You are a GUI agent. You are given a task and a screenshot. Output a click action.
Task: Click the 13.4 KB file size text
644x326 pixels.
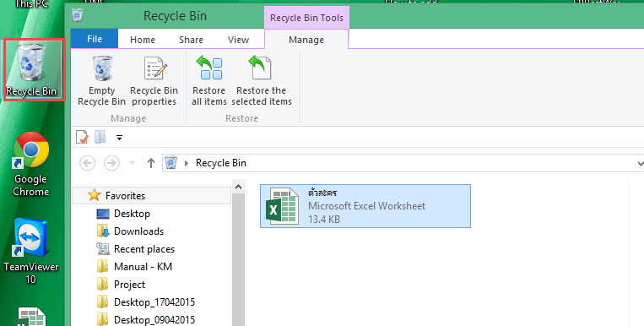coord(324,220)
